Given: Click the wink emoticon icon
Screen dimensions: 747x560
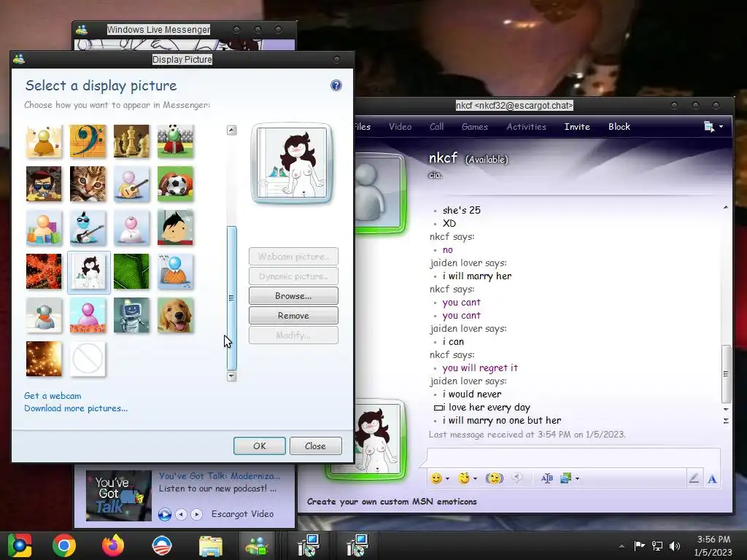Looking at the screenshot, I should pos(463,478).
